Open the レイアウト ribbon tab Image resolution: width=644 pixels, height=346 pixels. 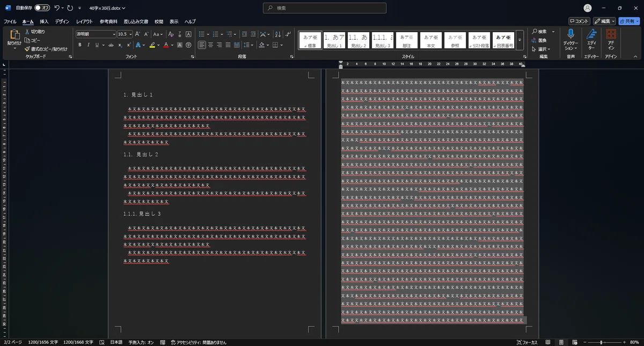click(x=84, y=21)
